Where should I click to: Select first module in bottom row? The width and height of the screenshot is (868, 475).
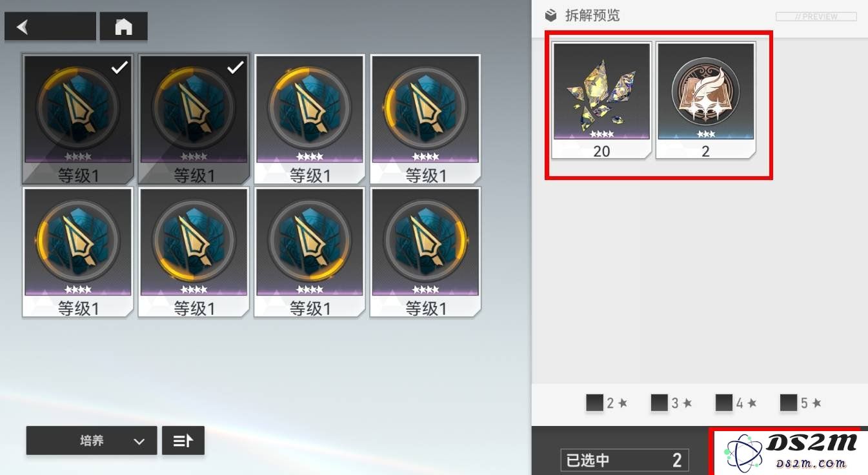tap(78, 252)
